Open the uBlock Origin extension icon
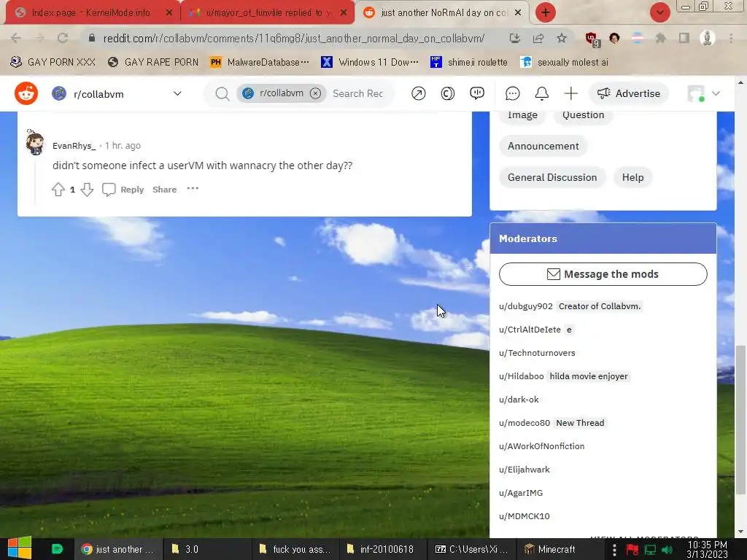 click(x=592, y=39)
